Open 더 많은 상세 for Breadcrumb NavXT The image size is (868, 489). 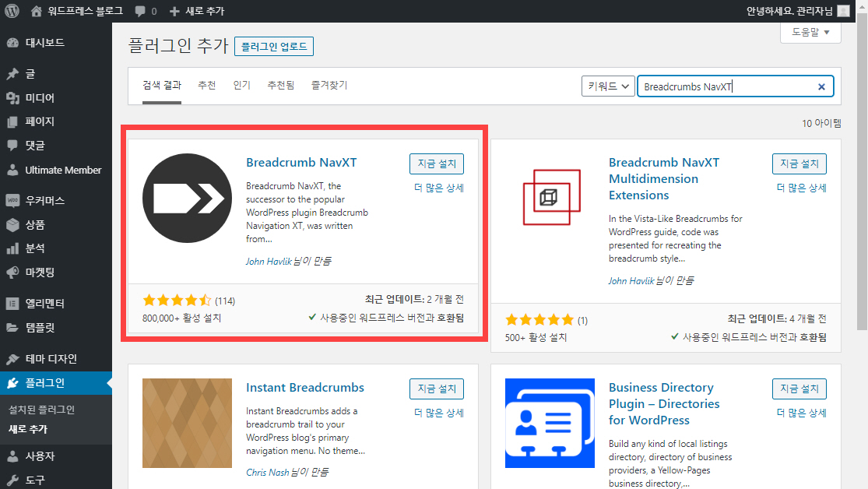tap(439, 188)
